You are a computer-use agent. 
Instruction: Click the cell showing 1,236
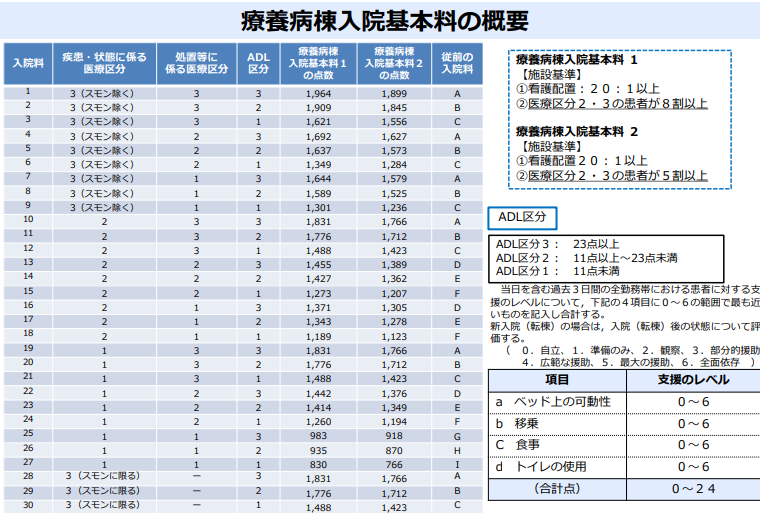tap(394, 208)
